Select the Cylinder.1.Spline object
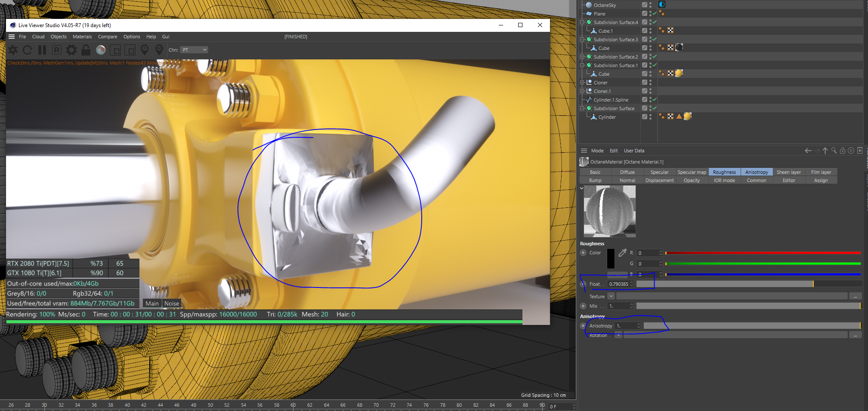This screenshot has width=868, height=411. pyautogui.click(x=611, y=100)
